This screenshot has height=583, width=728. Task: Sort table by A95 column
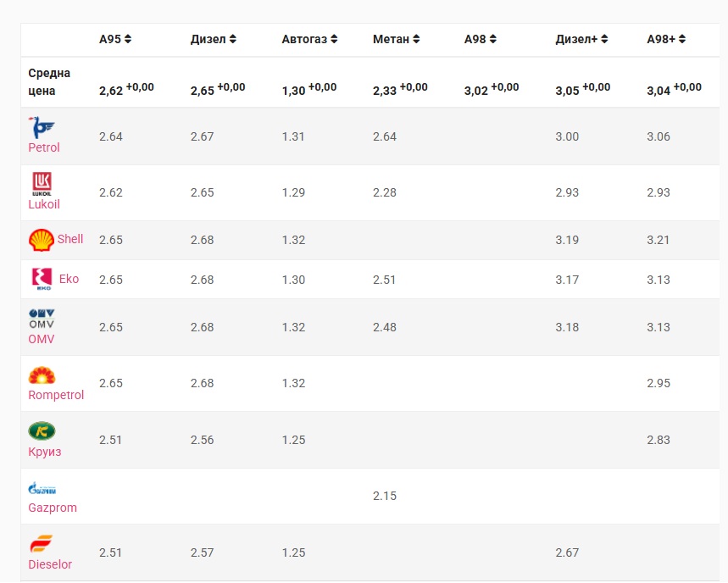coord(115,39)
